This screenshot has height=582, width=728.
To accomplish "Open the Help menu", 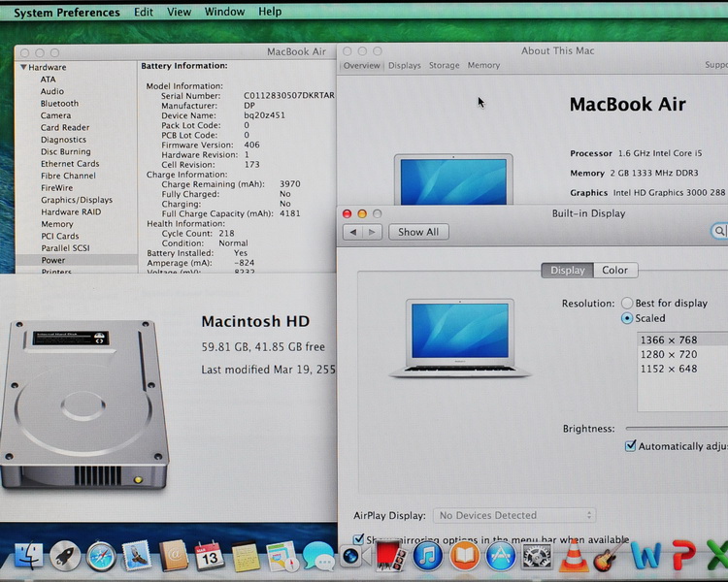I will point(270,11).
